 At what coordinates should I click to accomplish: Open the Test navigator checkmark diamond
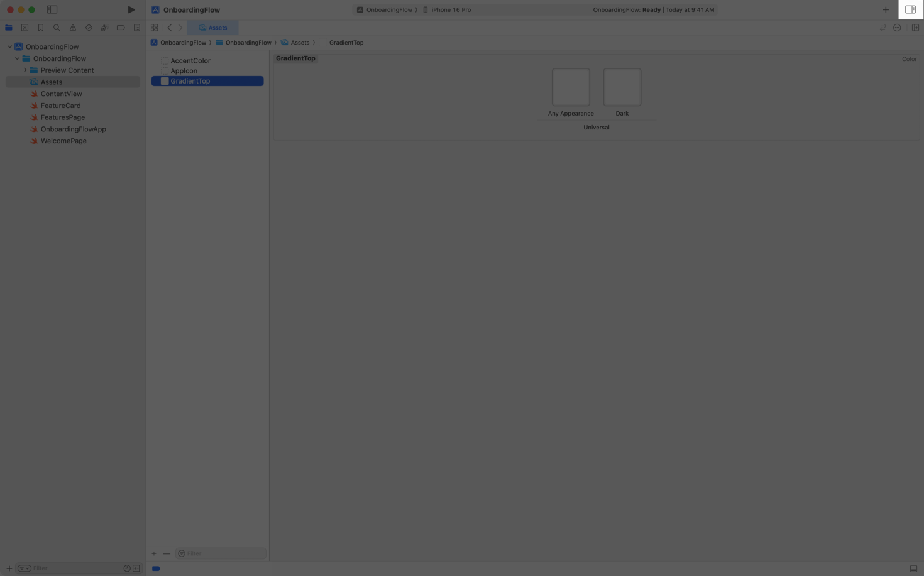point(89,28)
